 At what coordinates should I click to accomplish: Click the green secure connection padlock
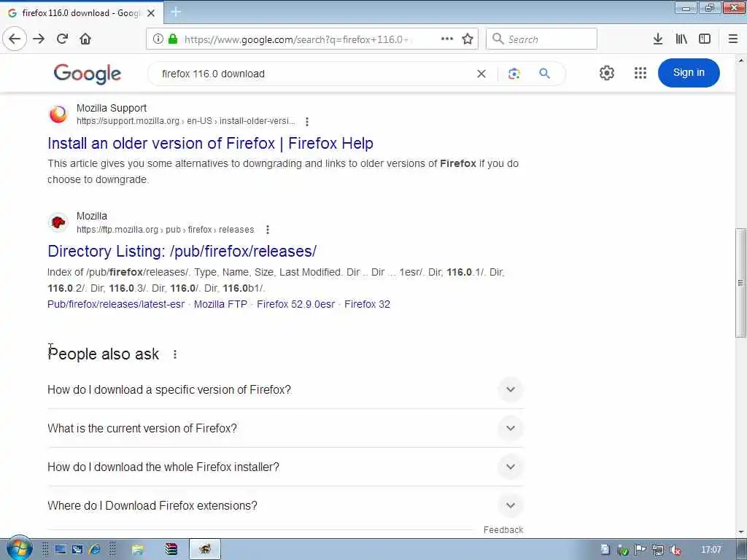173,39
